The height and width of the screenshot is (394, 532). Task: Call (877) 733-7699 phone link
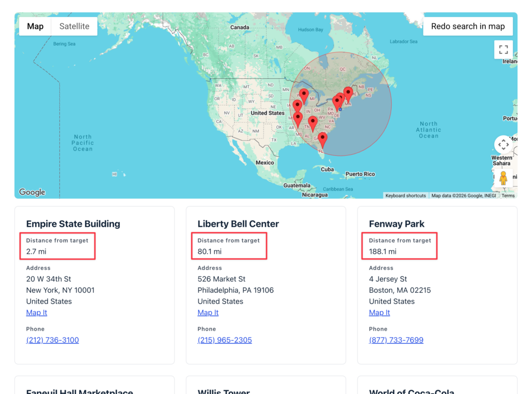click(x=396, y=340)
